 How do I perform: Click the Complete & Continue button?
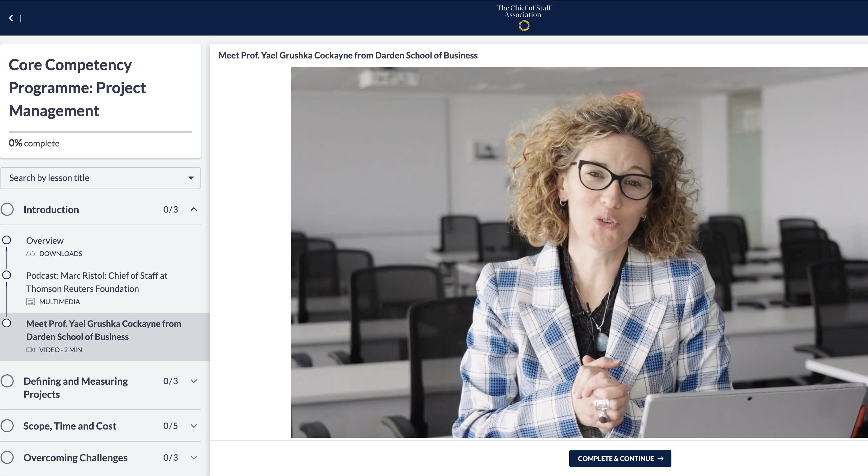click(620, 459)
